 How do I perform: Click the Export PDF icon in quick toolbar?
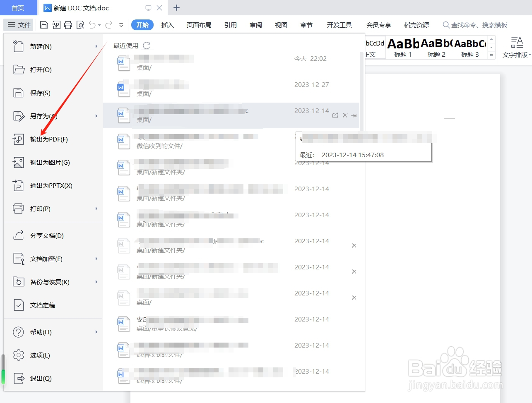tap(56, 25)
